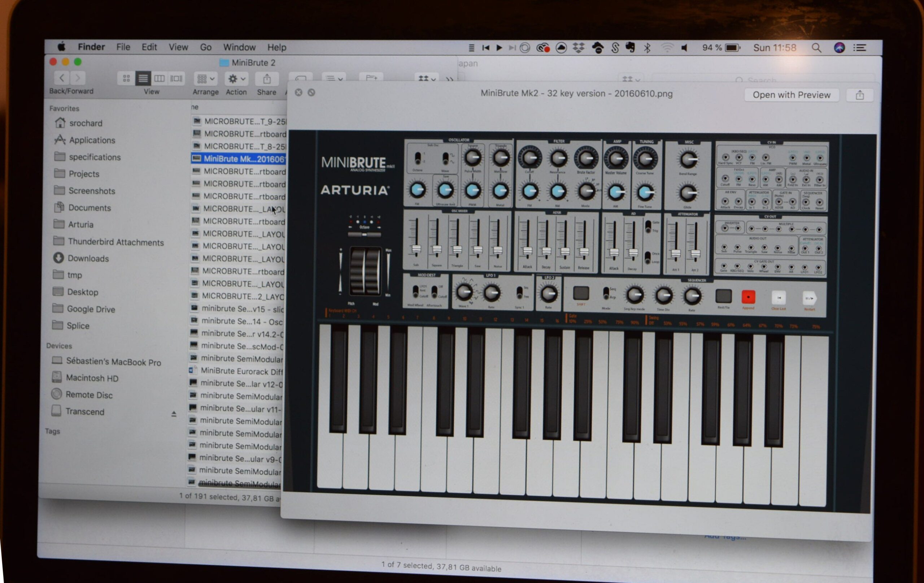The height and width of the screenshot is (583, 924).
Task: Open Documents from the sidebar
Action: tap(90, 207)
